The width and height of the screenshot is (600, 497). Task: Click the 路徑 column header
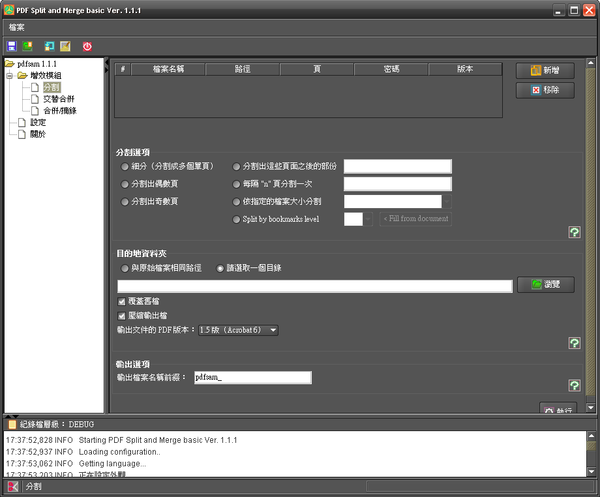click(243, 69)
